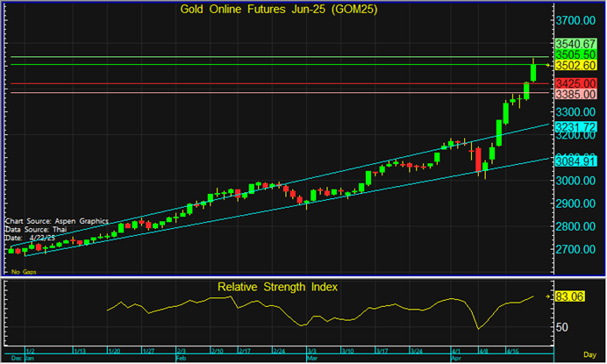Click the 3700.00 price axis label
Screen dimensions: 607x364
(576, 20)
